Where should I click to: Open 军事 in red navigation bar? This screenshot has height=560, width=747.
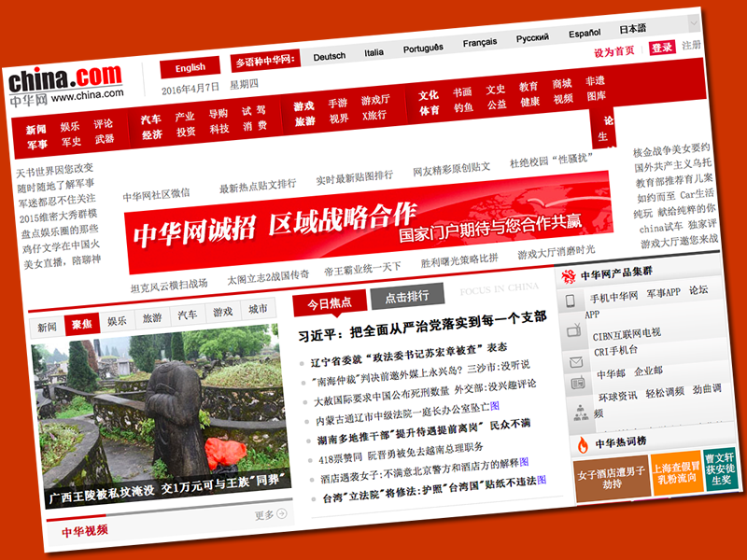click(37, 145)
